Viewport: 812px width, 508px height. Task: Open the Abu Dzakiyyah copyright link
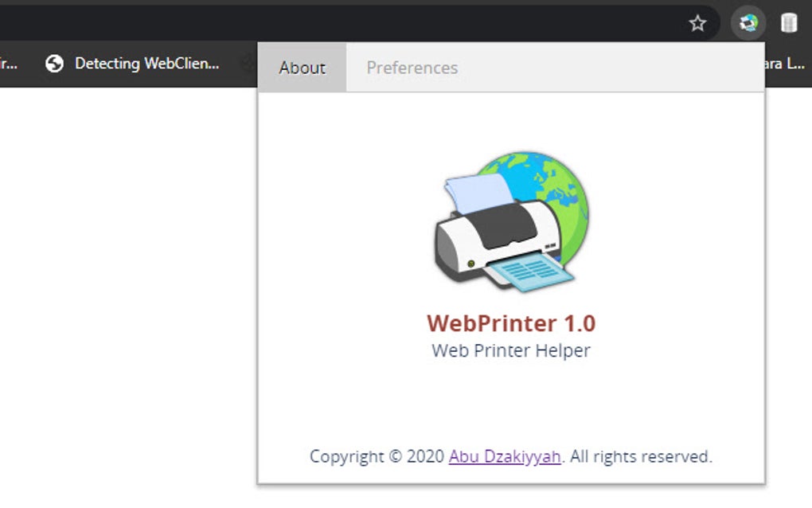pos(504,456)
